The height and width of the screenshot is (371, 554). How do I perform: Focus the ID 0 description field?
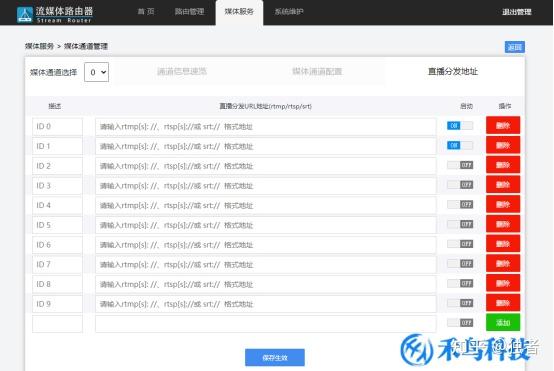(57, 126)
